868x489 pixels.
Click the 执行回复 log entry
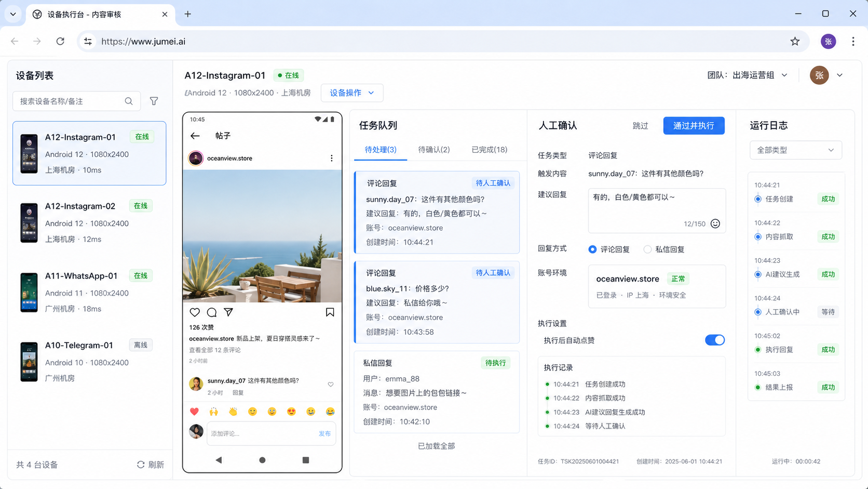796,349
